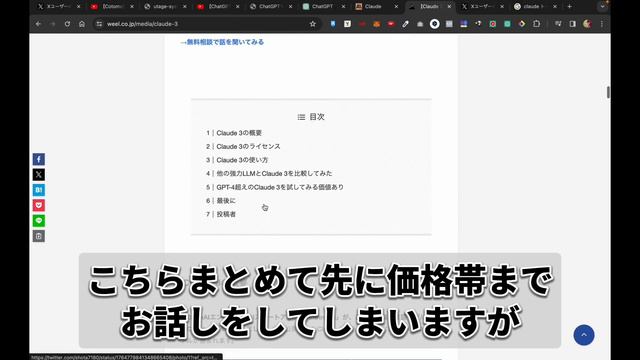
Task: Click the 目次 table of contents heading
Action: 311,117
